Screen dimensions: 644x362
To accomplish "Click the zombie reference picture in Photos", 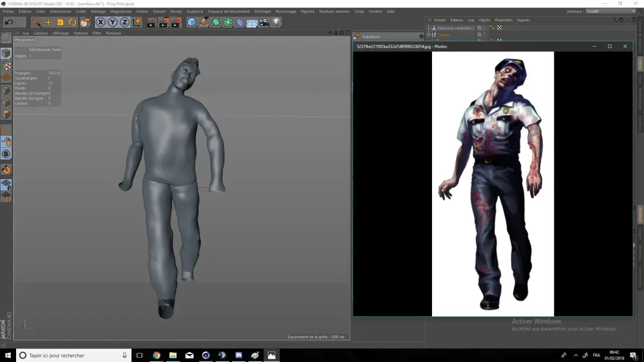I will point(493,184).
